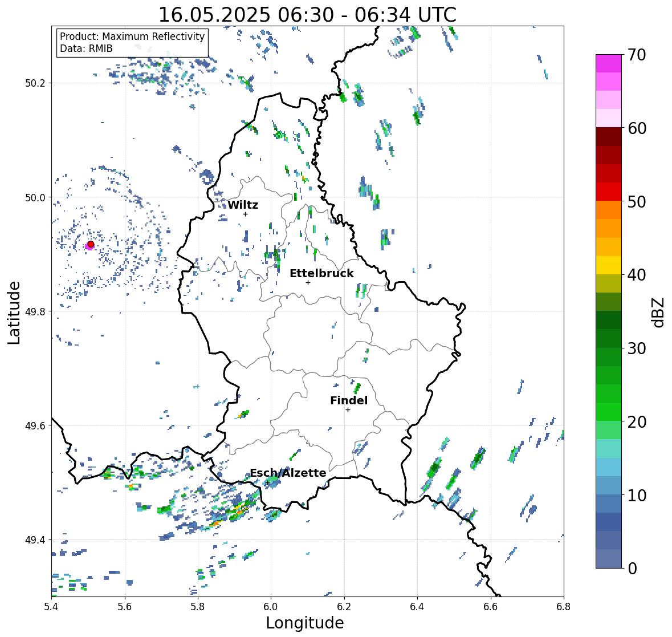Click the orange 48-50 dBZ color band
Image resolution: width=672 pixels, height=637 pixels.
[609, 210]
